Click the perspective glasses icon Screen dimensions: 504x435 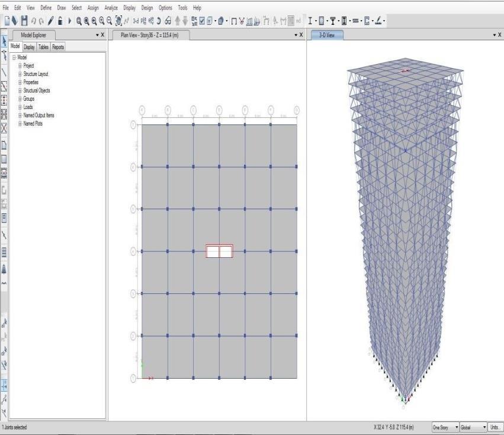coord(168,21)
